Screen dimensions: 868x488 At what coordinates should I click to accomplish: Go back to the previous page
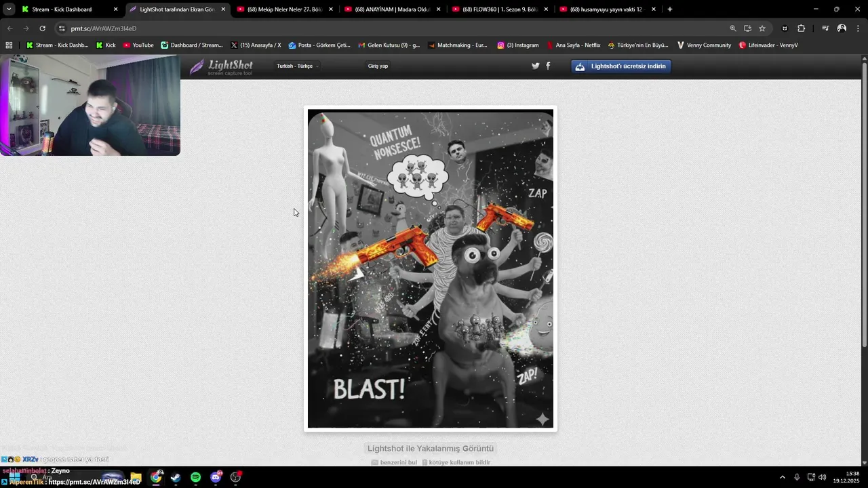(9, 28)
